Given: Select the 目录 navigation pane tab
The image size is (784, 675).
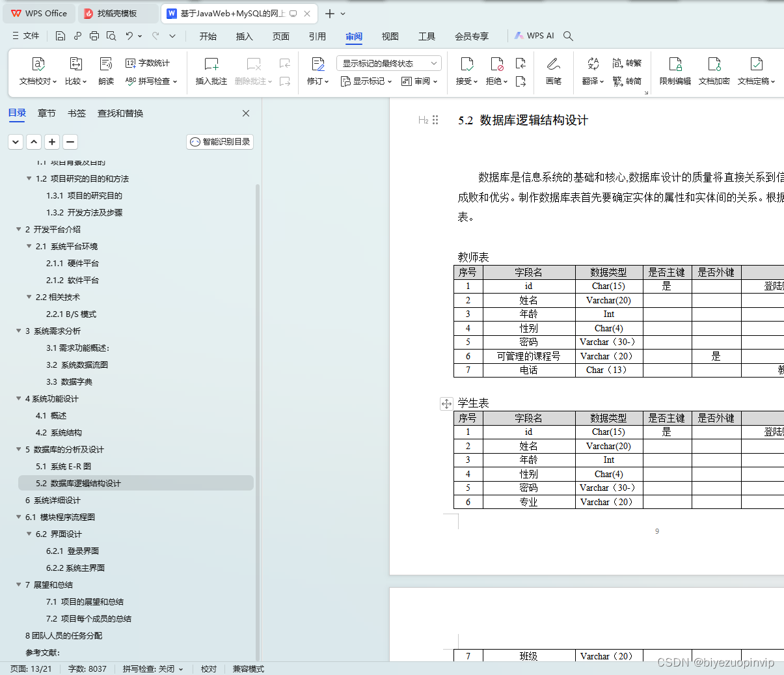Looking at the screenshot, I should (x=17, y=113).
